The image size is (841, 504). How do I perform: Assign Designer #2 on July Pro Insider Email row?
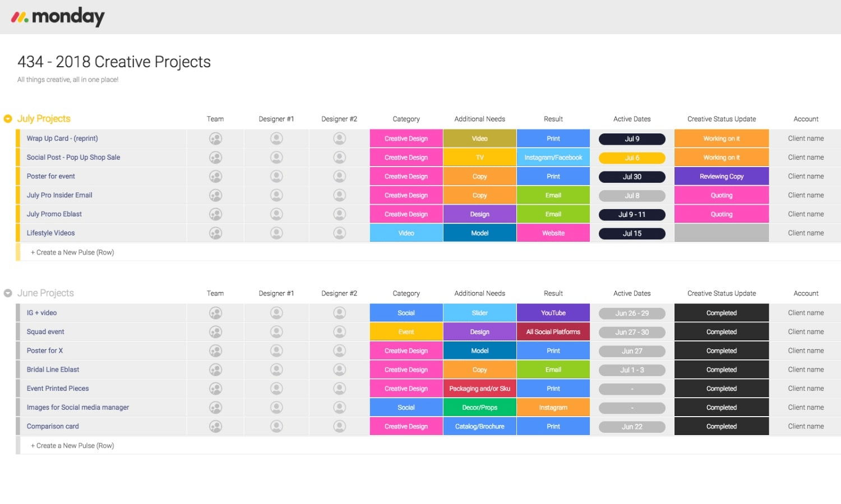339,195
